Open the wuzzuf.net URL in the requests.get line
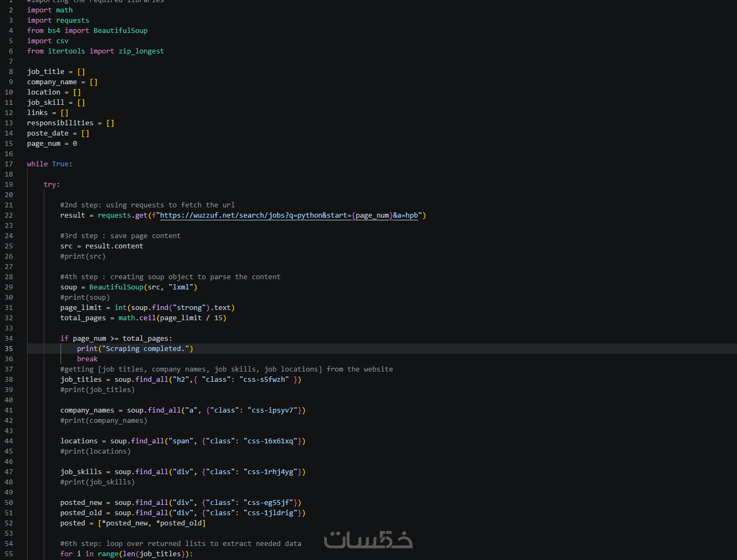737x560 pixels. tap(289, 215)
